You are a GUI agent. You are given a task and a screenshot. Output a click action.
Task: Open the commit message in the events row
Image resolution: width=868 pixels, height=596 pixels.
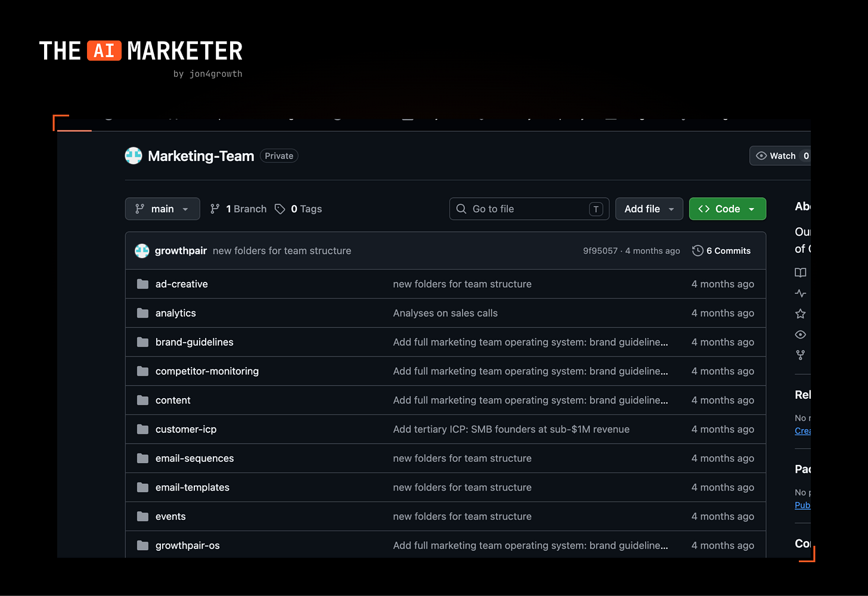pyautogui.click(x=462, y=517)
